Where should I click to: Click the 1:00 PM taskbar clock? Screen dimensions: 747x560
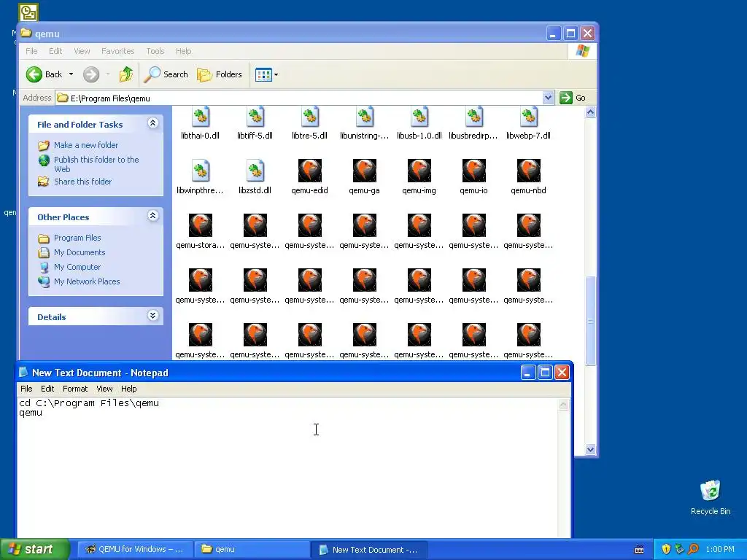[720, 549]
